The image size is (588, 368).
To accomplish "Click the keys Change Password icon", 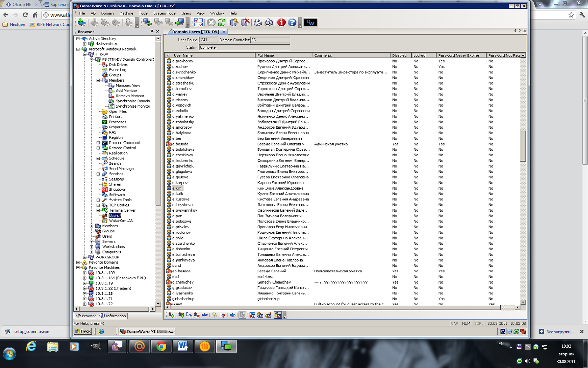I will pyautogui.click(x=215, y=315).
